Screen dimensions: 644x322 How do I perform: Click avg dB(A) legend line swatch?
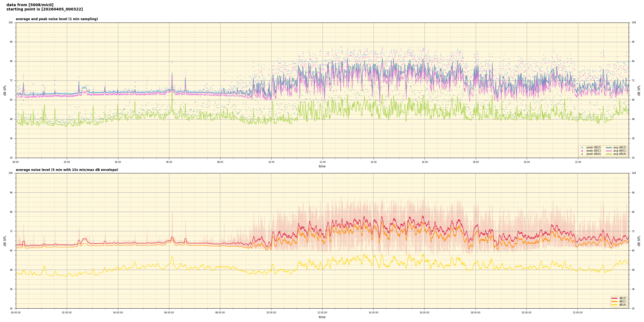[609, 154]
